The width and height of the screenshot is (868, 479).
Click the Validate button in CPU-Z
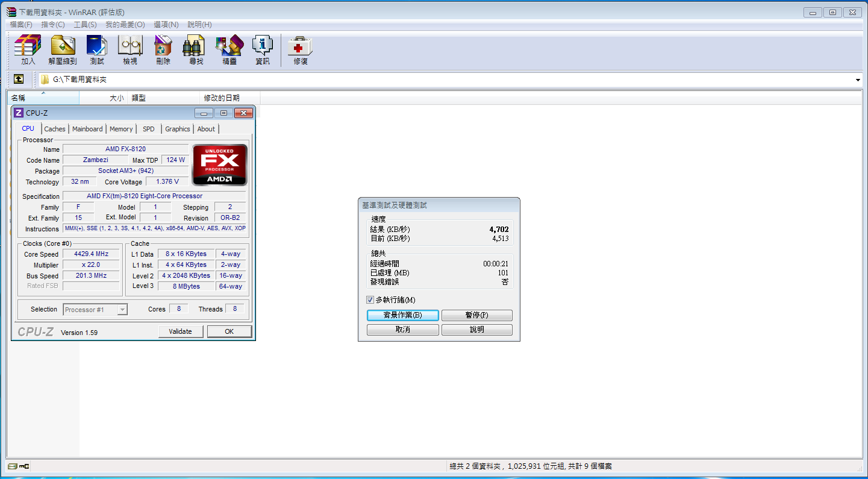[180, 331]
